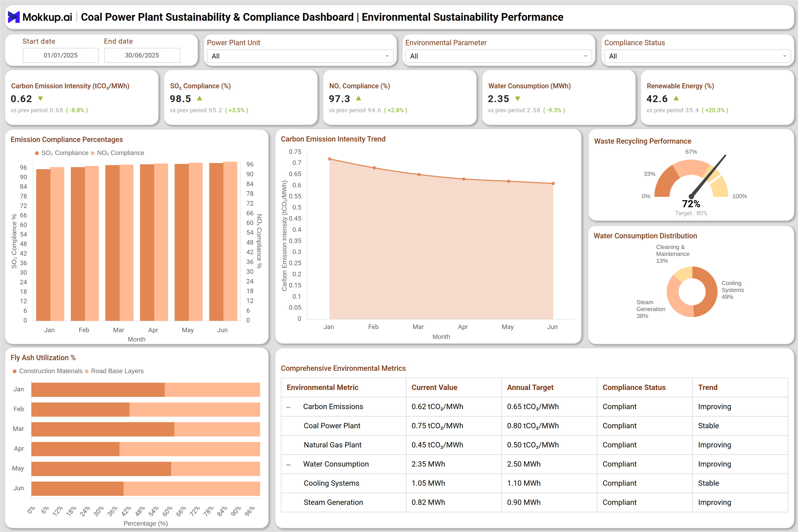This screenshot has height=532, width=798.
Task: Click the Carbon Emission Intensity down-trend arrow
Action: pyautogui.click(x=40, y=99)
